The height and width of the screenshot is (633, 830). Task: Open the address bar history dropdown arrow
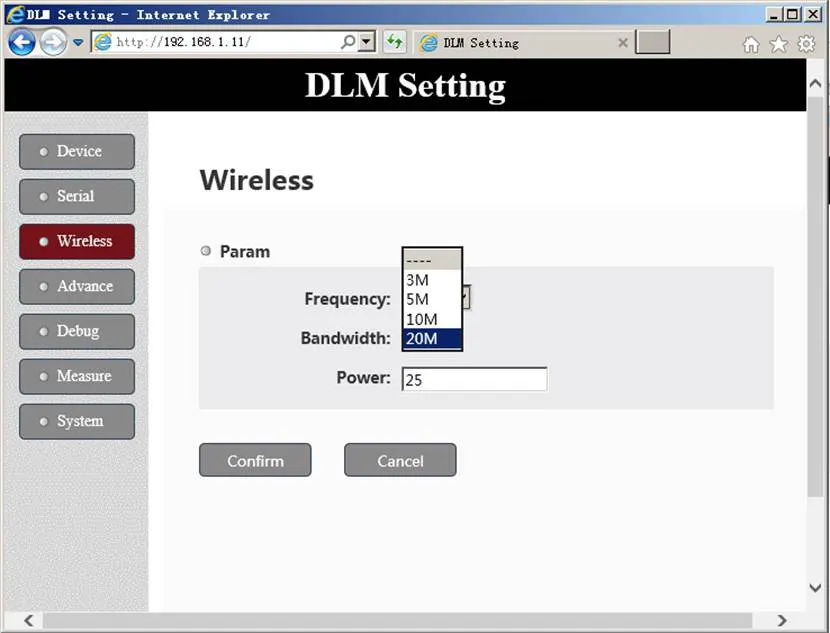[366, 42]
